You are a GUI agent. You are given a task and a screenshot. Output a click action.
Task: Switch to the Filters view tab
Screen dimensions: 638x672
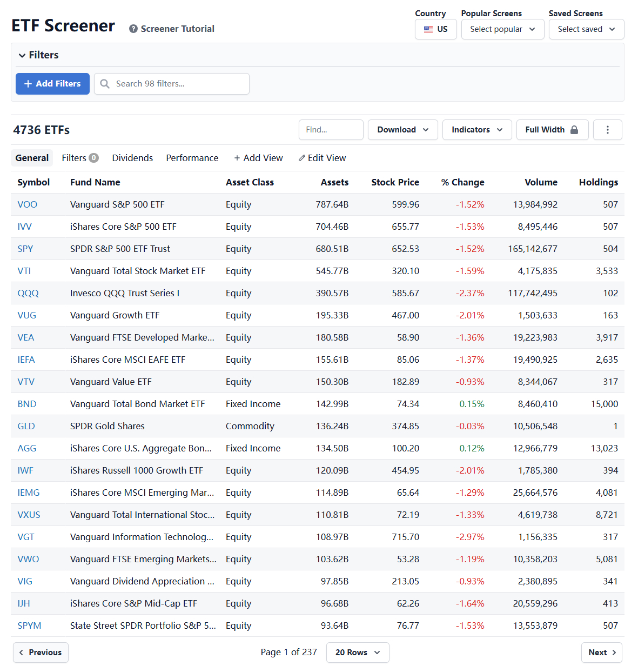point(80,158)
